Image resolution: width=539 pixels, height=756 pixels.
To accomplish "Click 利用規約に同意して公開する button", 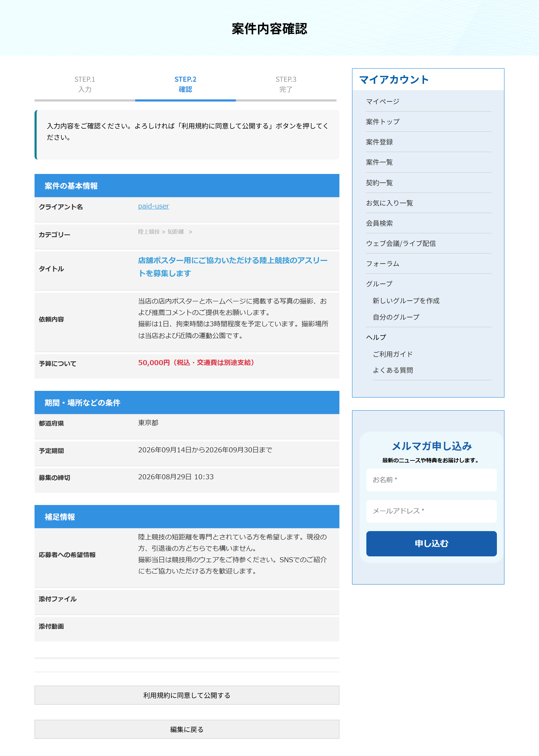I will (187, 695).
